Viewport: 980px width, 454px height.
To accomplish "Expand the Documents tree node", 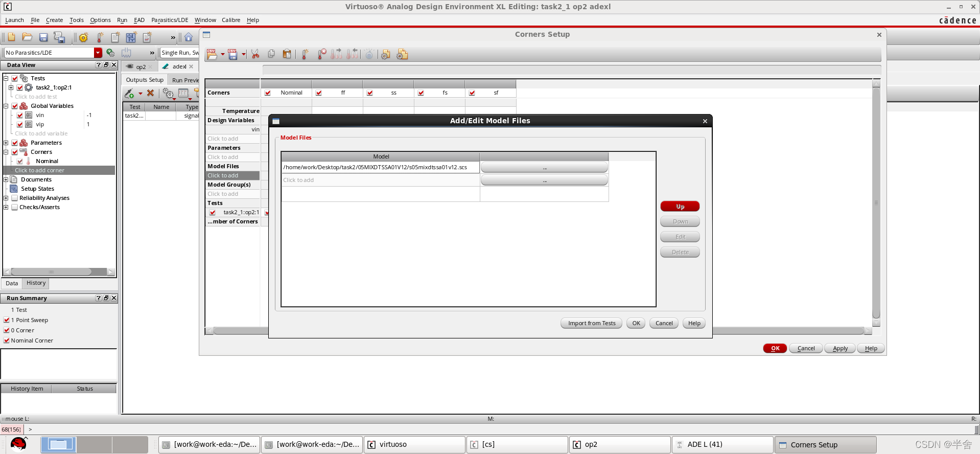I will coord(6,179).
